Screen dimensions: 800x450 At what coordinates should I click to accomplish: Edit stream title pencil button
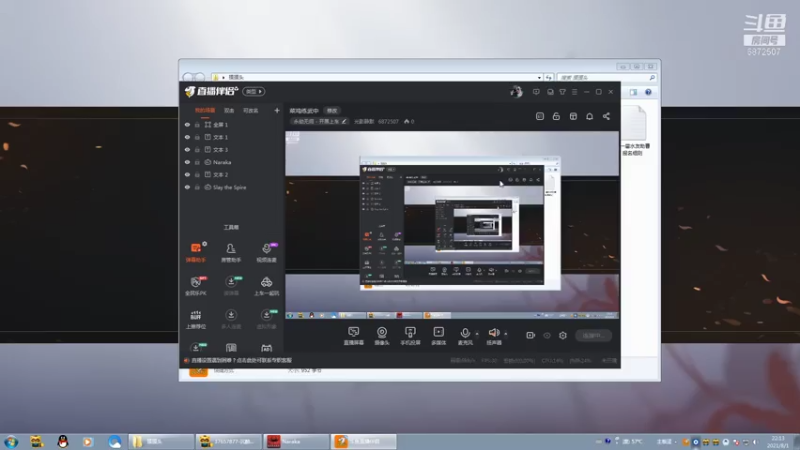click(344, 121)
